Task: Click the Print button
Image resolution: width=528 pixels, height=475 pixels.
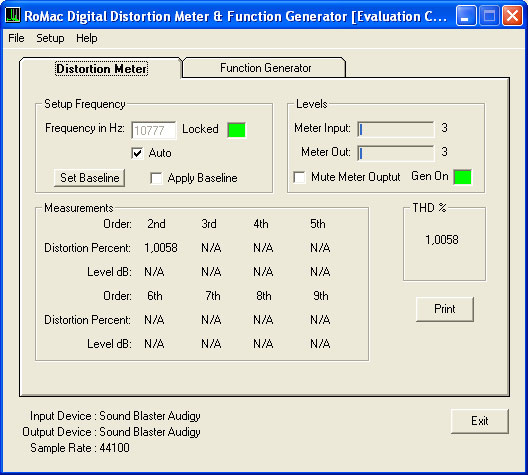Action: point(445,309)
